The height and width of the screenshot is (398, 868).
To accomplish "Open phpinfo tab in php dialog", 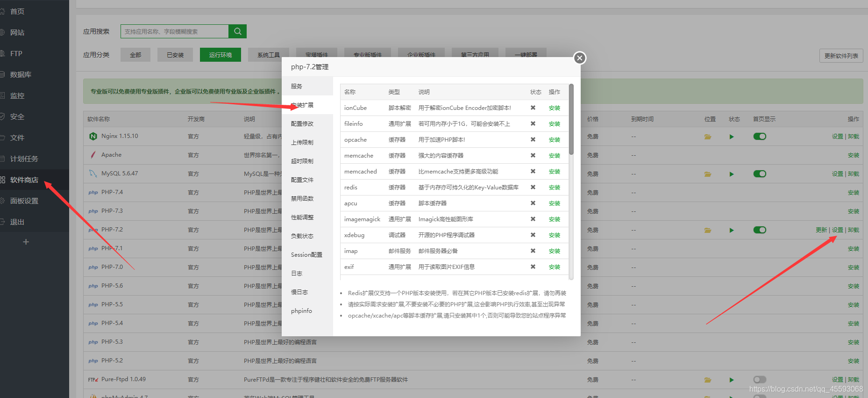I will (x=307, y=311).
